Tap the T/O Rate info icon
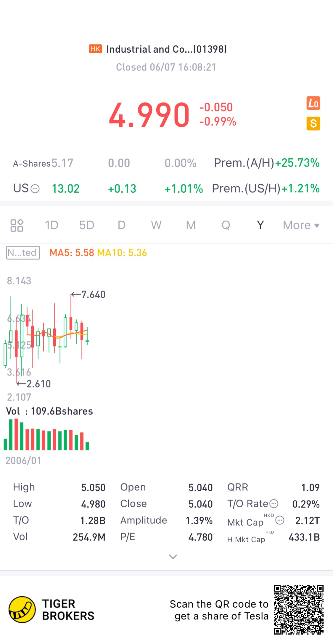This screenshot has height=644, width=333. 274,503
